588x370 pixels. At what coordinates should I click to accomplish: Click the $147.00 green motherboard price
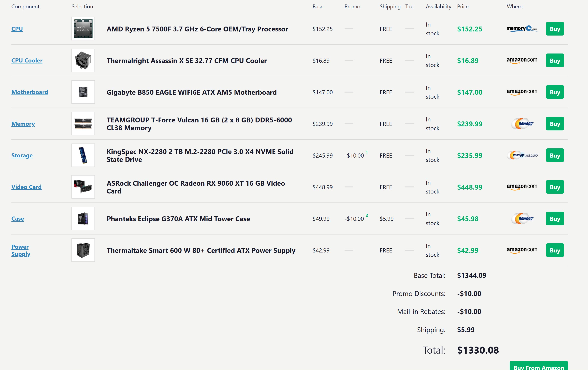coord(470,92)
